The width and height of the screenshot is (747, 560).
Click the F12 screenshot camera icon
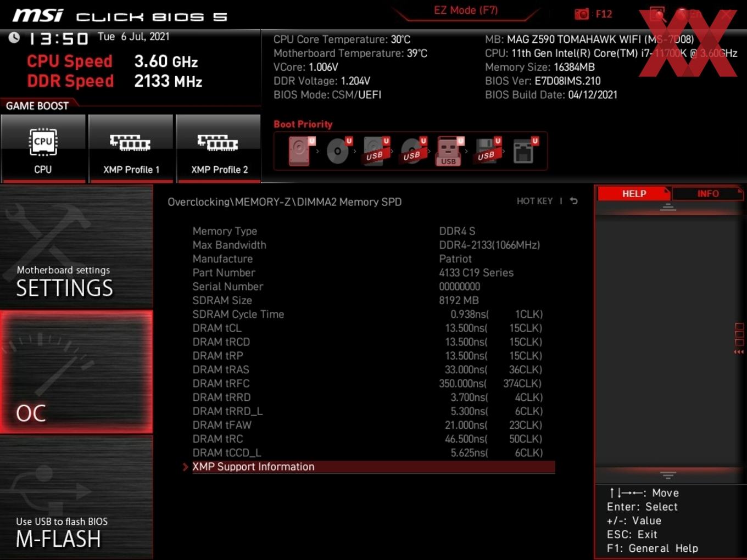tap(581, 14)
